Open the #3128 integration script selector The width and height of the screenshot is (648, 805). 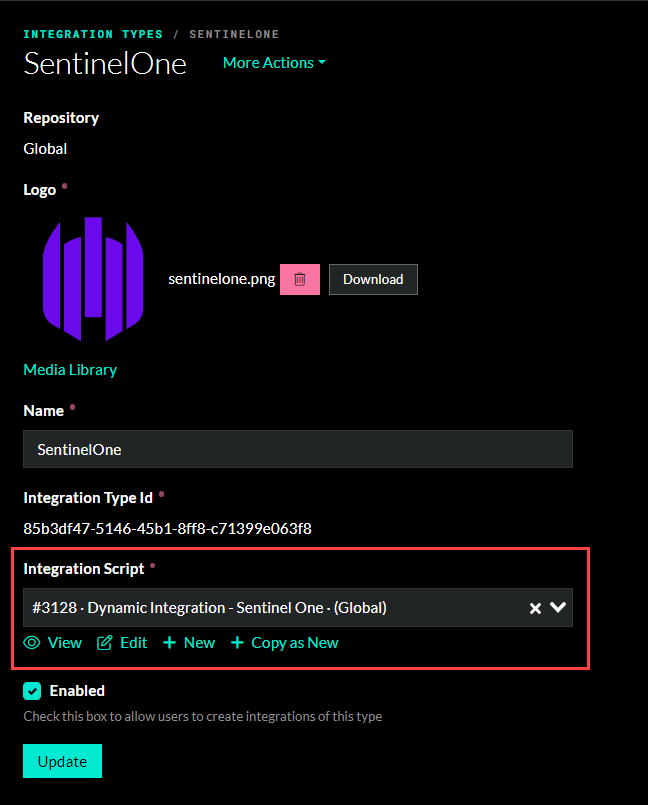pyautogui.click(x=250, y=607)
